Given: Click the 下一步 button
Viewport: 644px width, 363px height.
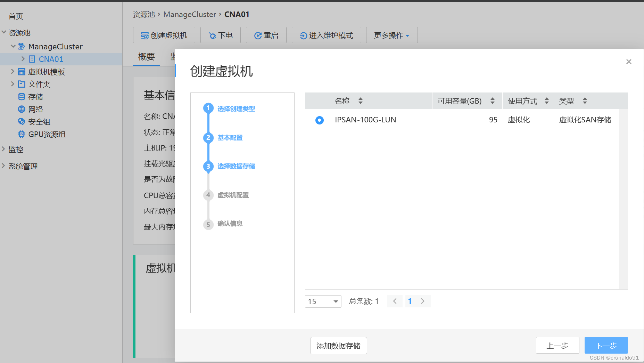Looking at the screenshot, I should [x=606, y=345].
